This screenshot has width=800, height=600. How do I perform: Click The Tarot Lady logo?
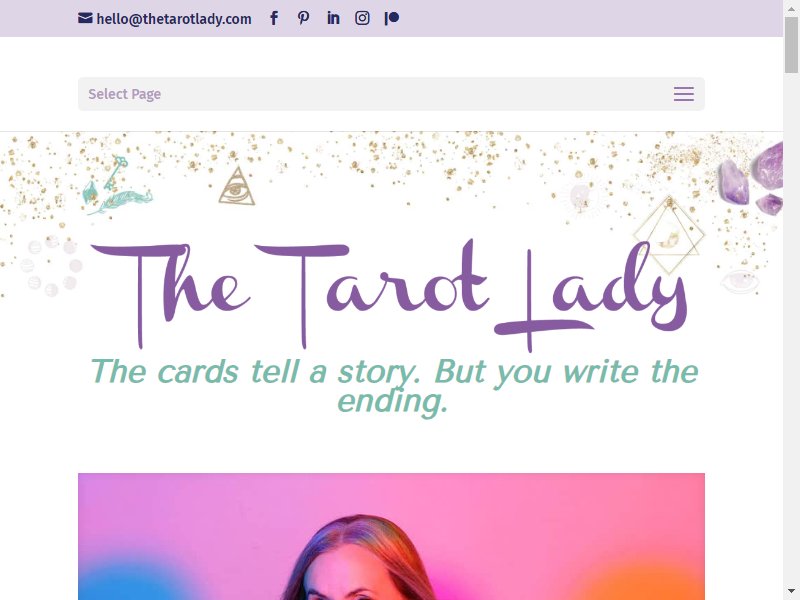[x=390, y=295]
